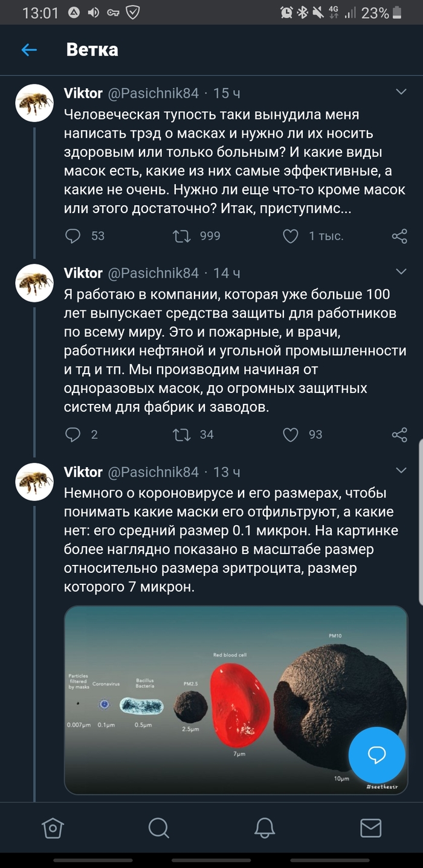The width and height of the screenshot is (423, 868).
Task: Reply to the tweet with 2 comments
Action: [x=73, y=435]
